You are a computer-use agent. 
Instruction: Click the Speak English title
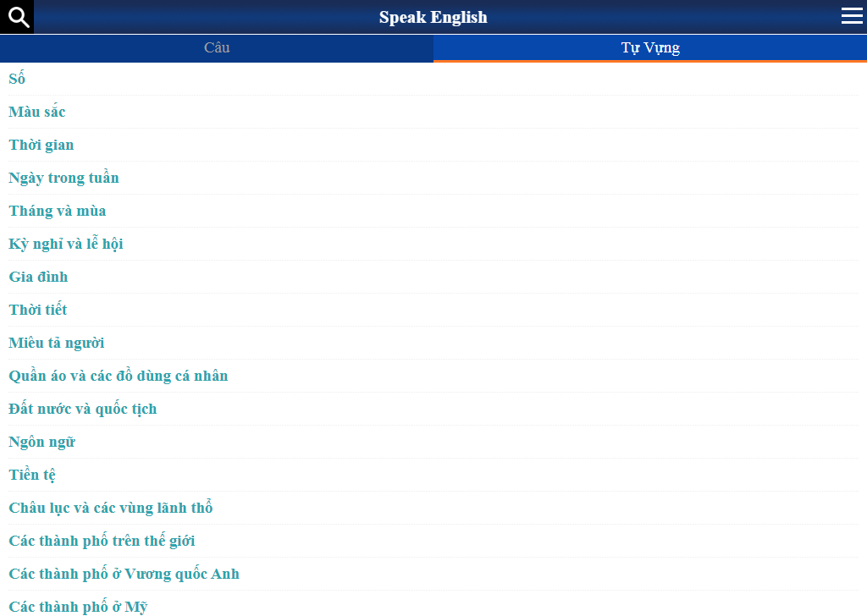pyautogui.click(x=433, y=17)
